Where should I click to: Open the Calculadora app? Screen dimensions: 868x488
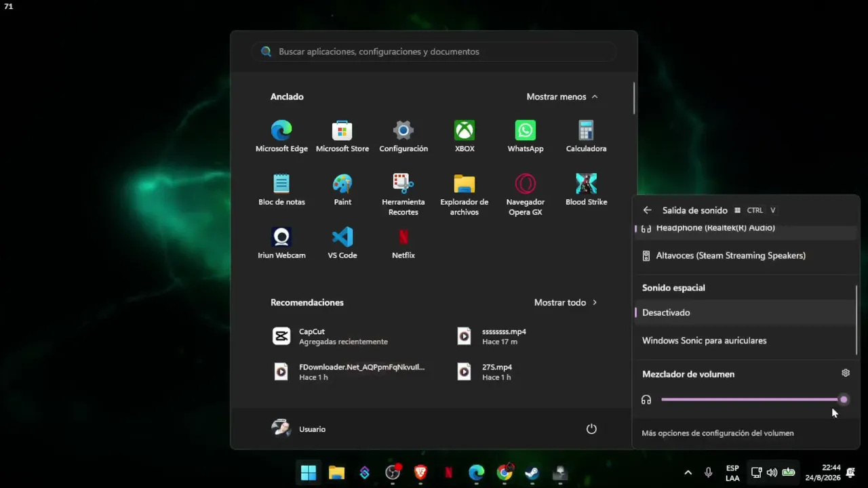(x=587, y=136)
